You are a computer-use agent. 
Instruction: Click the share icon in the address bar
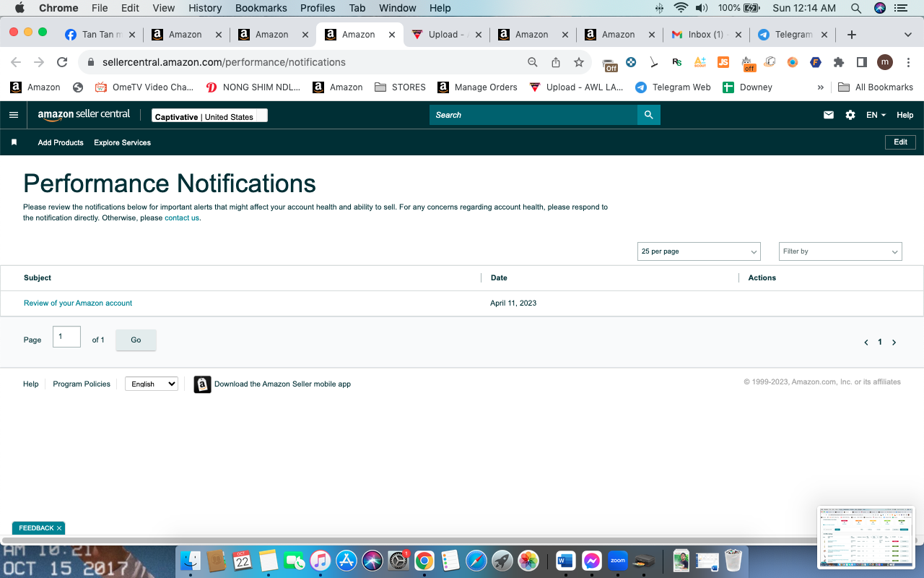point(556,62)
